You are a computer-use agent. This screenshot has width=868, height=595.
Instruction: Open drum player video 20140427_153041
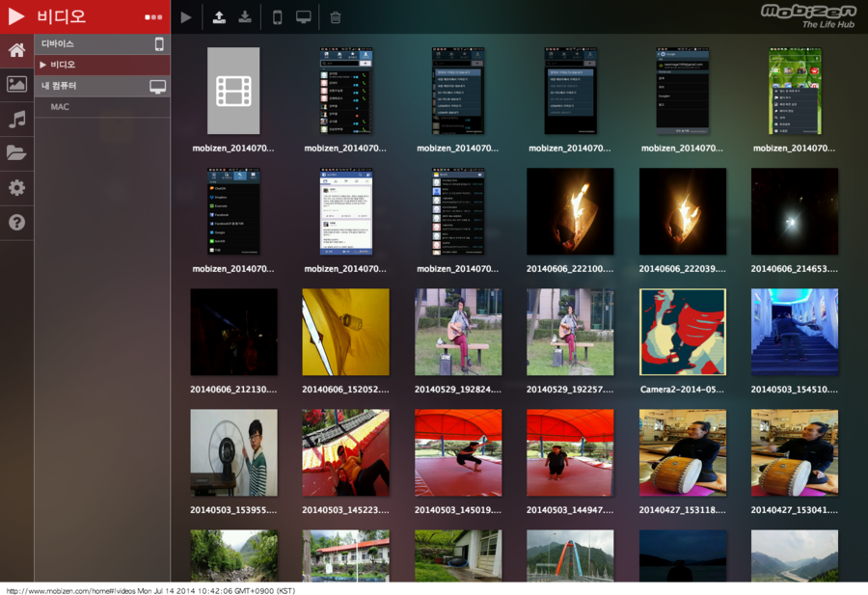795,452
